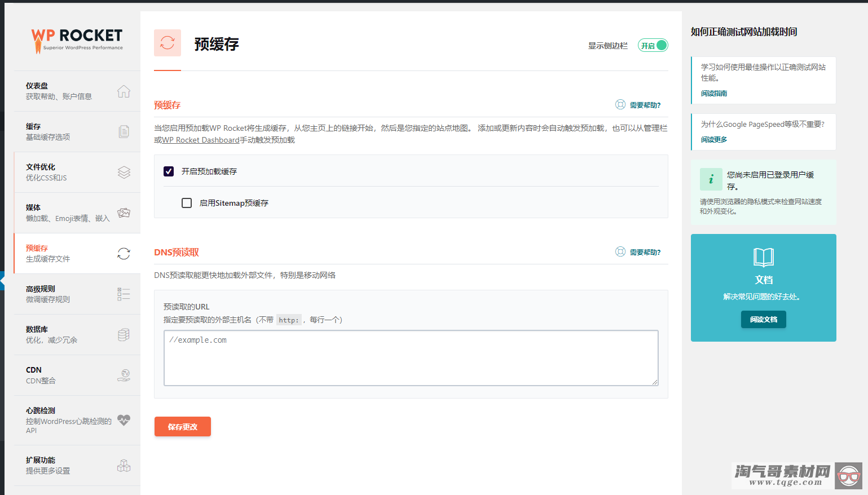868x495 pixels.
Task: Click the lifebuoy icon in 预缓存 section
Action: click(x=620, y=104)
